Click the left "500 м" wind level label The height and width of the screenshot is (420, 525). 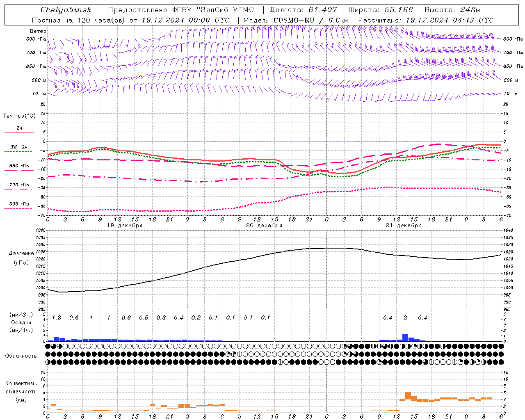tap(39, 80)
